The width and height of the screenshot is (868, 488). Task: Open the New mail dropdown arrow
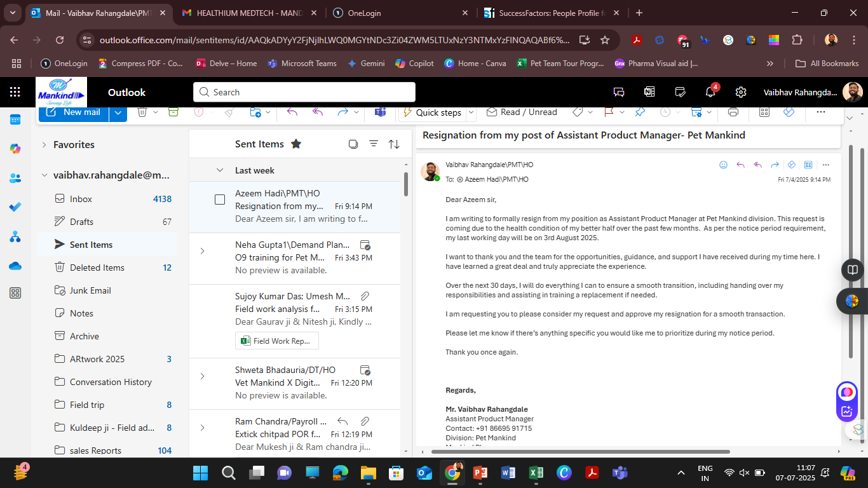118,112
